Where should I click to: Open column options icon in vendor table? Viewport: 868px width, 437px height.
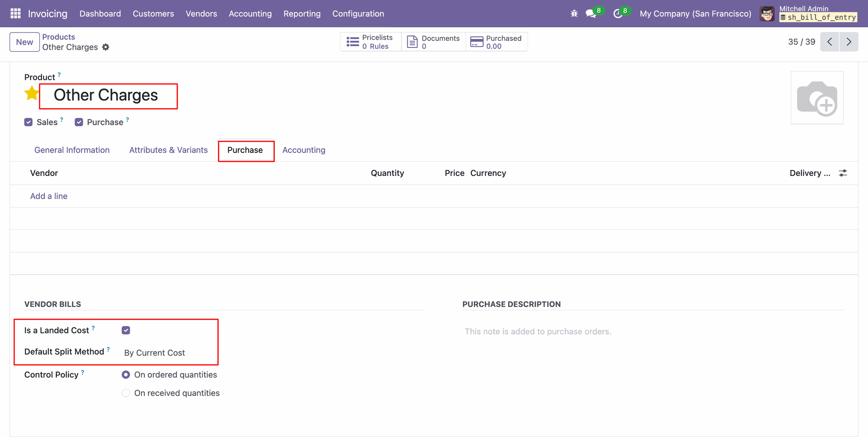pos(843,173)
